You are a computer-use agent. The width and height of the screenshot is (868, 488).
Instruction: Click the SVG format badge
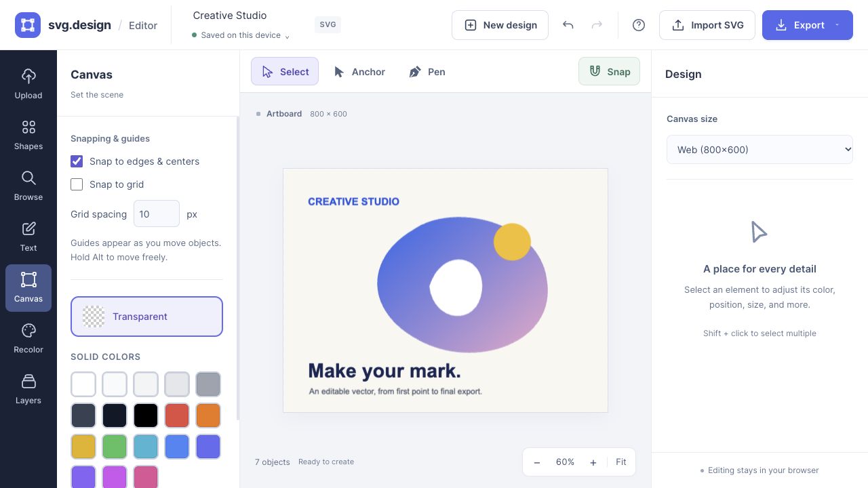(x=328, y=24)
